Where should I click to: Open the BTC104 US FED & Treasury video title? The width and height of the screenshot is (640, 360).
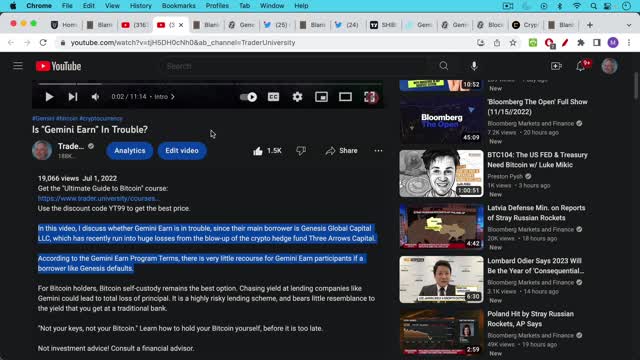[537, 160]
